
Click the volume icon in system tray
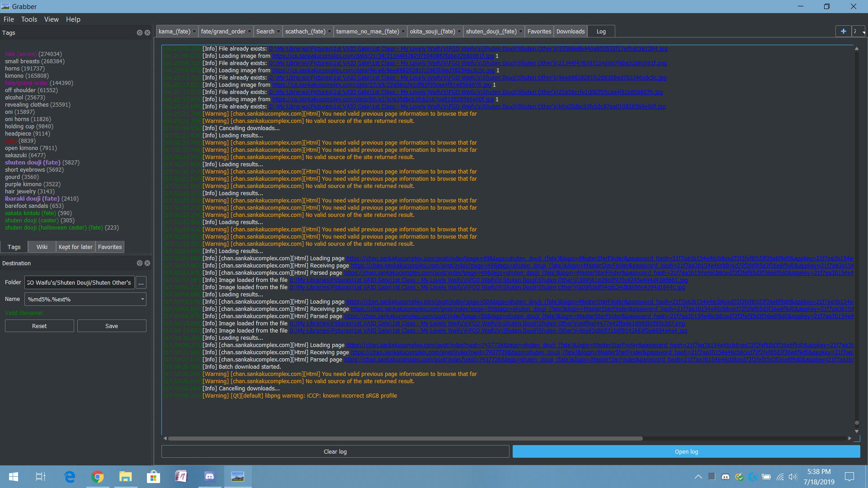point(793,477)
